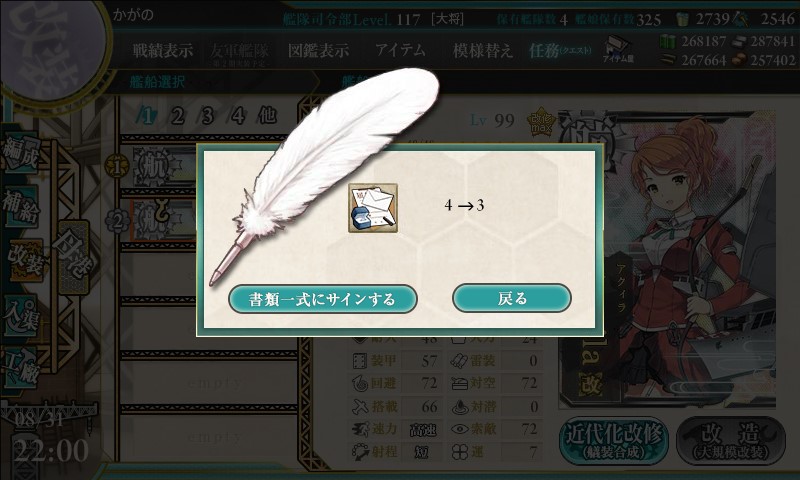Switch to fleet tab 2
The width and height of the screenshot is (800, 480).
[178, 116]
